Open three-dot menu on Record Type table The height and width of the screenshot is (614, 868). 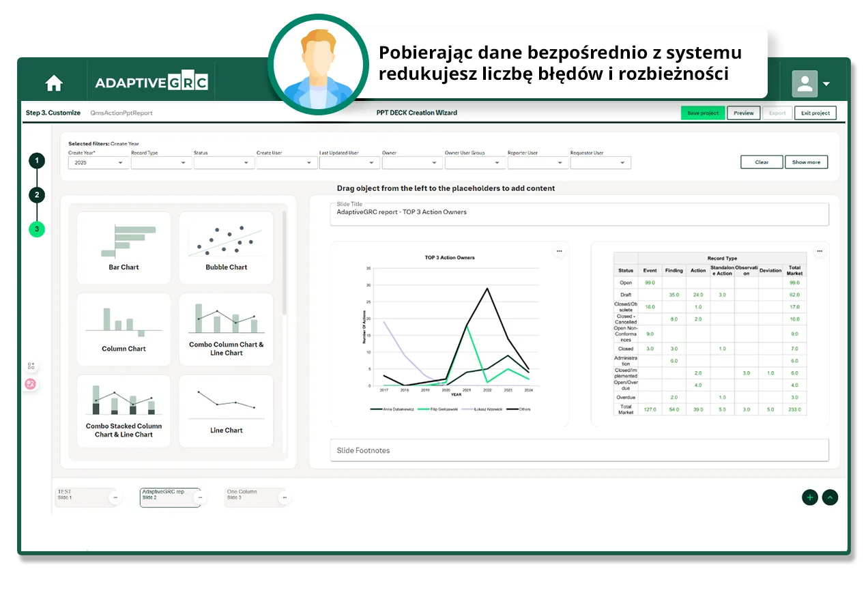tap(820, 251)
